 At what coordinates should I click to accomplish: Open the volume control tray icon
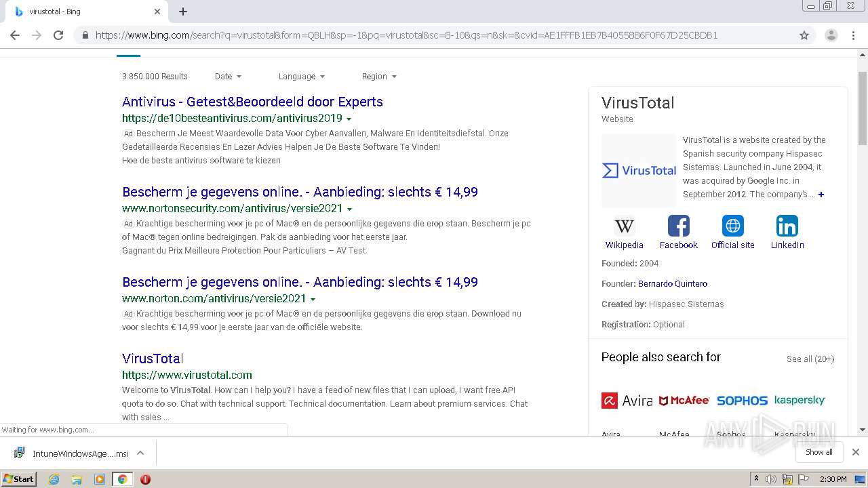[x=771, y=479]
